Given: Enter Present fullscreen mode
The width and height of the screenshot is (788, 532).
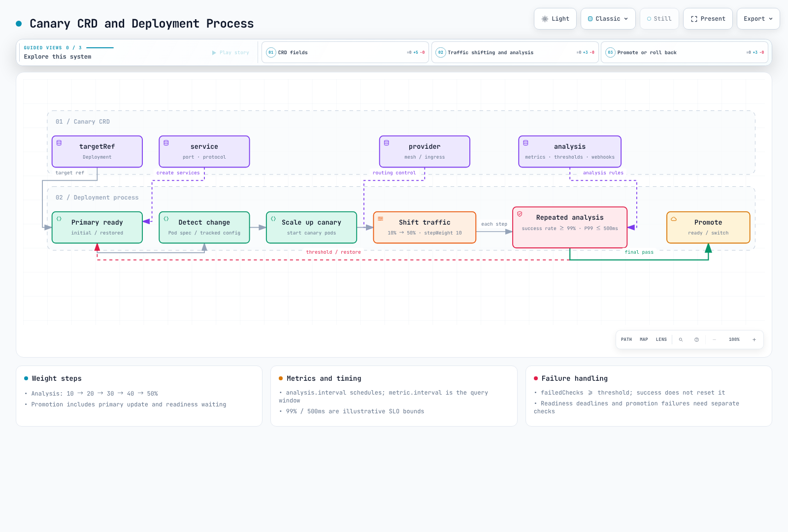Looking at the screenshot, I should tap(708, 19).
